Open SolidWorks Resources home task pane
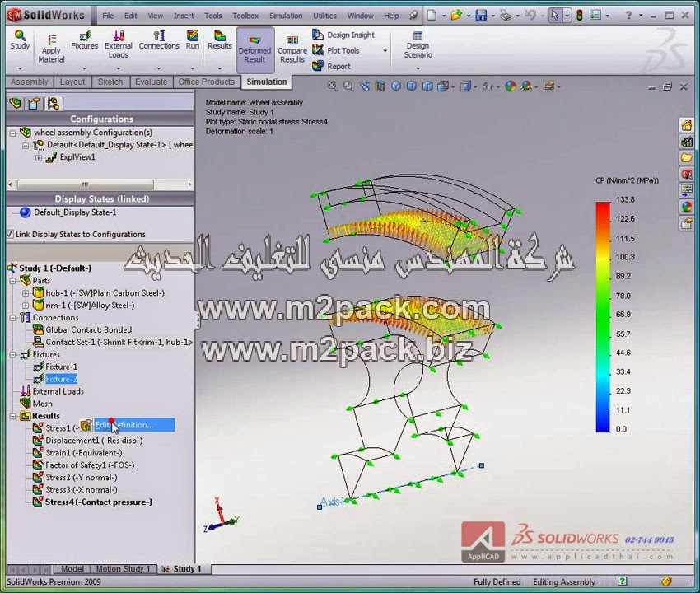This screenshot has width=700, height=593. click(687, 125)
